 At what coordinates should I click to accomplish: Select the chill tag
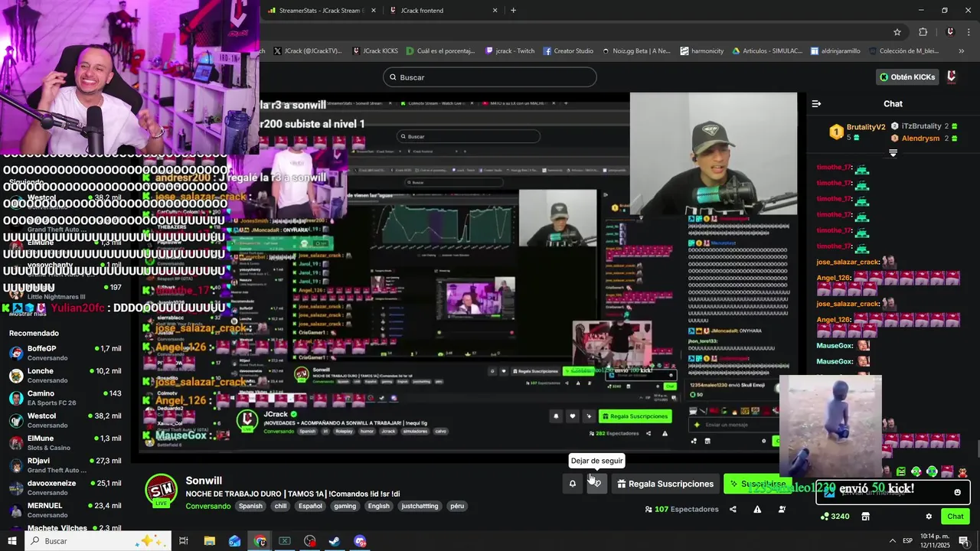280,506
